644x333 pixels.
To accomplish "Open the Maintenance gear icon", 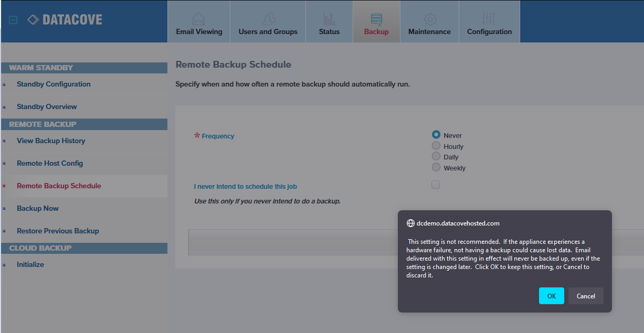I will coord(429,19).
